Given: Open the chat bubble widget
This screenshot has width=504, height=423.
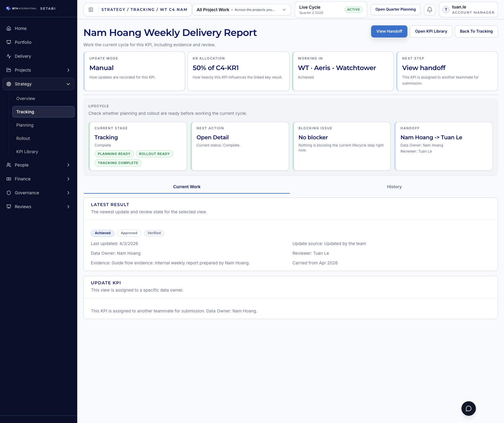Looking at the screenshot, I should click(468, 408).
